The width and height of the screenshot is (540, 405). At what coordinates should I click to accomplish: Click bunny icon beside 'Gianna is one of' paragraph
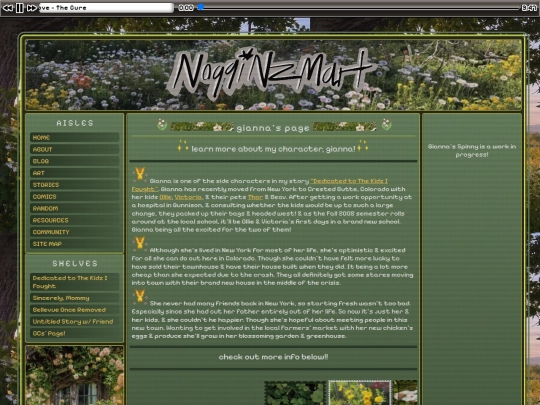[x=140, y=174]
